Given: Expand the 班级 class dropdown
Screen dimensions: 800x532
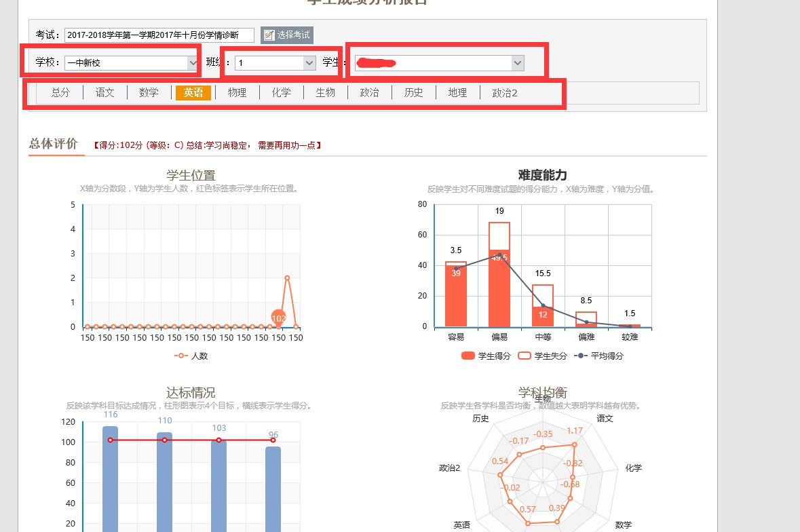Looking at the screenshot, I should (275, 63).
